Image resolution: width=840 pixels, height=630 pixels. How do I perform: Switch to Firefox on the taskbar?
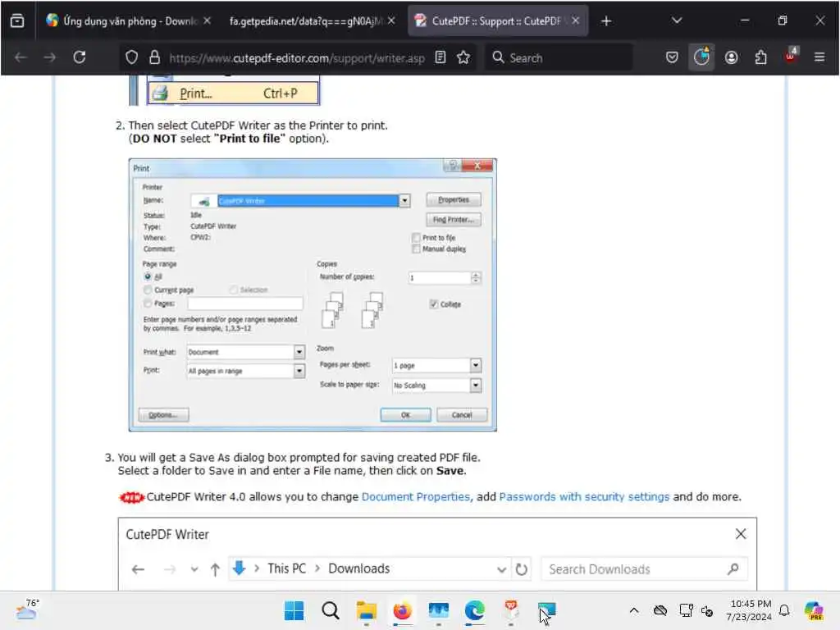coord(402,610)
